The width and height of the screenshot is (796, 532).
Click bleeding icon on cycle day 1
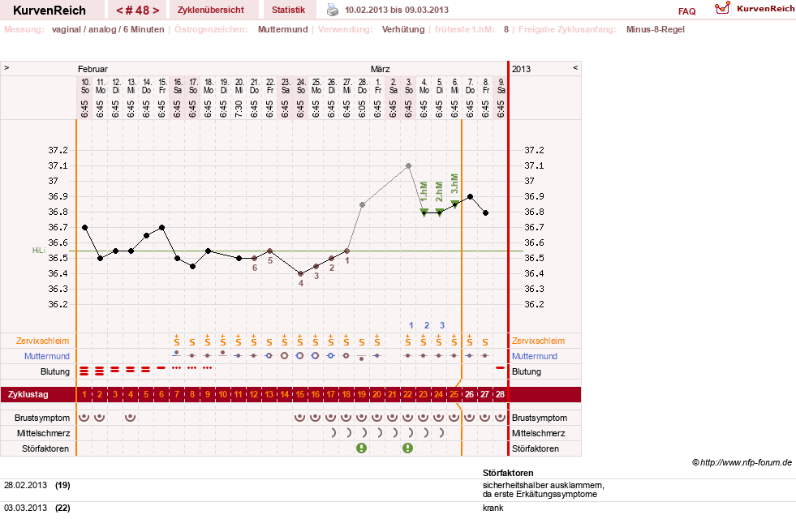[84, 371]
